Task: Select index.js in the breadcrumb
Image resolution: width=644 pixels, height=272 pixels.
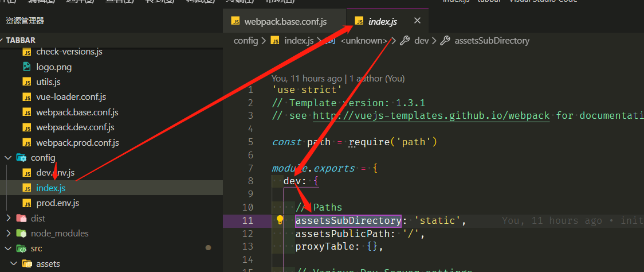Action: coord(299,41)
